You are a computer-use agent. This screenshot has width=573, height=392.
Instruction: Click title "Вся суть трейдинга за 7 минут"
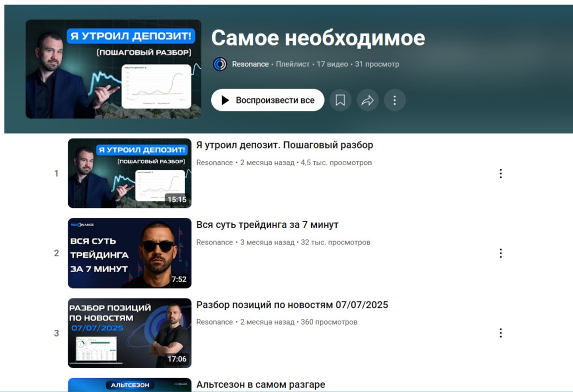[x=267, y=225]
